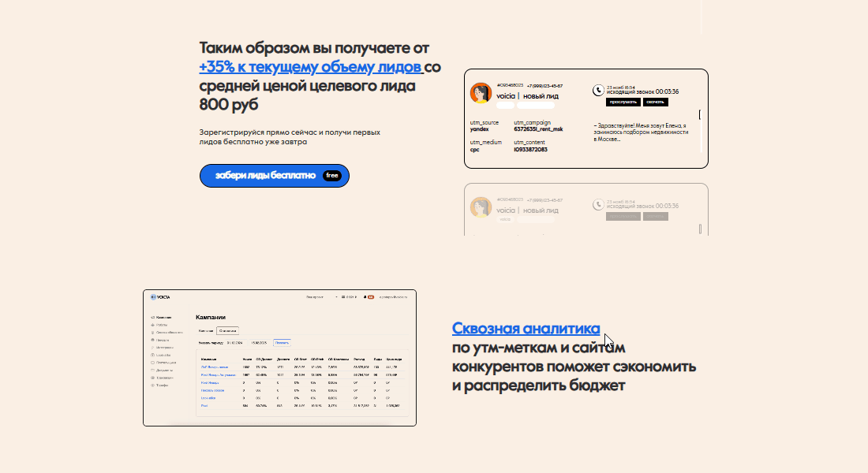Click the text "Зарегистрируйся прямо сейчас и получи первых"
Screen dimensions: 868x473
pos(290,132)
